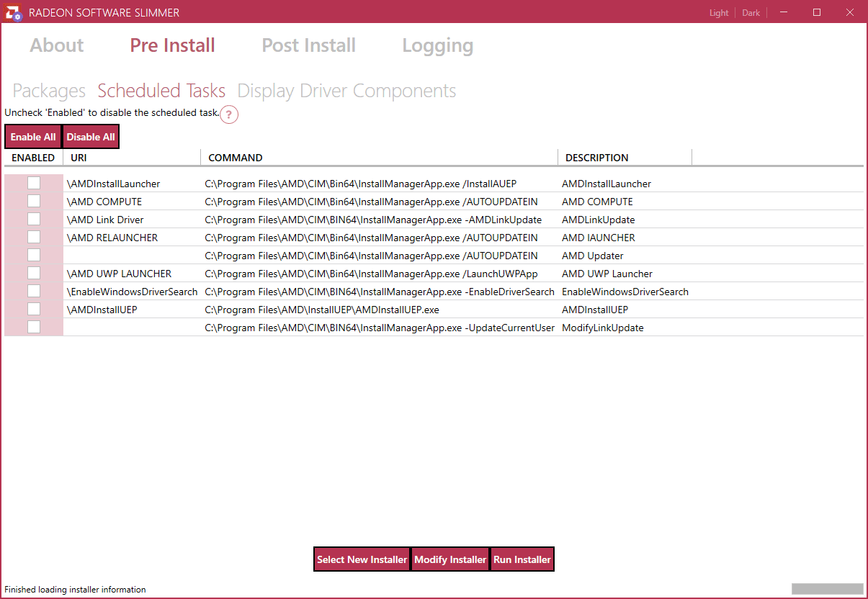Image resolution: width=868 pixels, height=599 pixels.
Task: Open the Logging tab
Action: click(438, 45)
